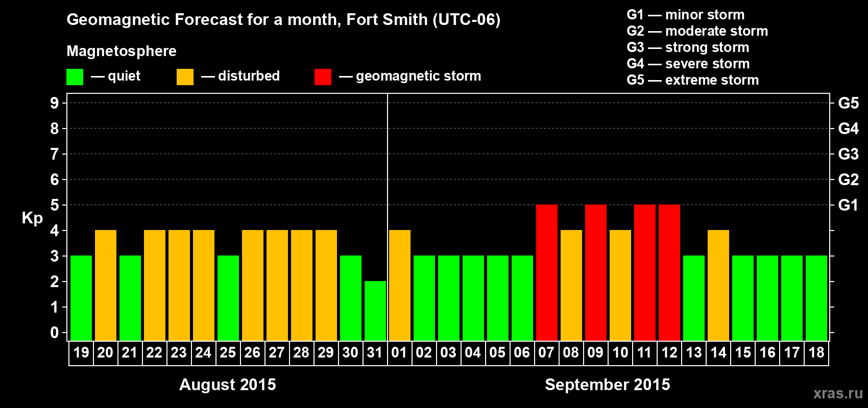Click 'G5 — extreme storm' legend text
The height and width of the screenshot is (408, 868).
(x=693, y=80)
